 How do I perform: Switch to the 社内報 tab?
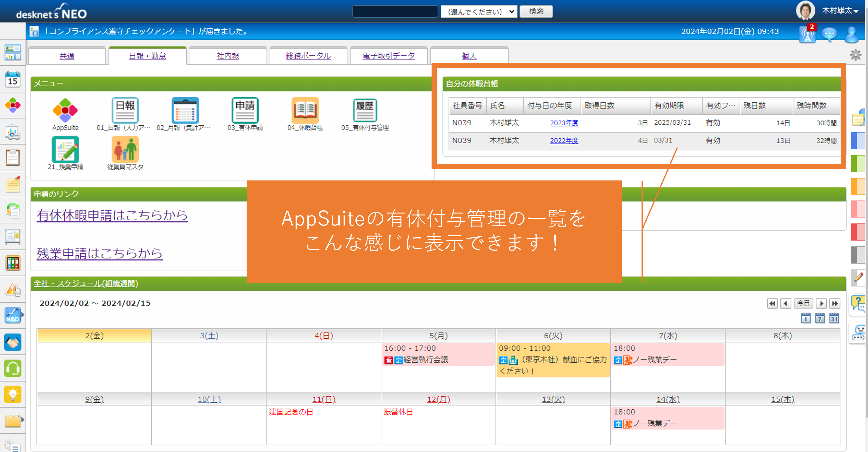coord(228,56)
